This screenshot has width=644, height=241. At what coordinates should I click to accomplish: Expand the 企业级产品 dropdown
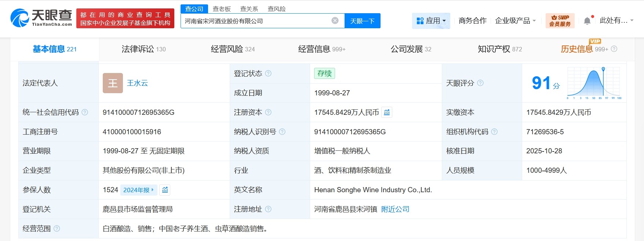pyautogui.click(x=516, y=21)
